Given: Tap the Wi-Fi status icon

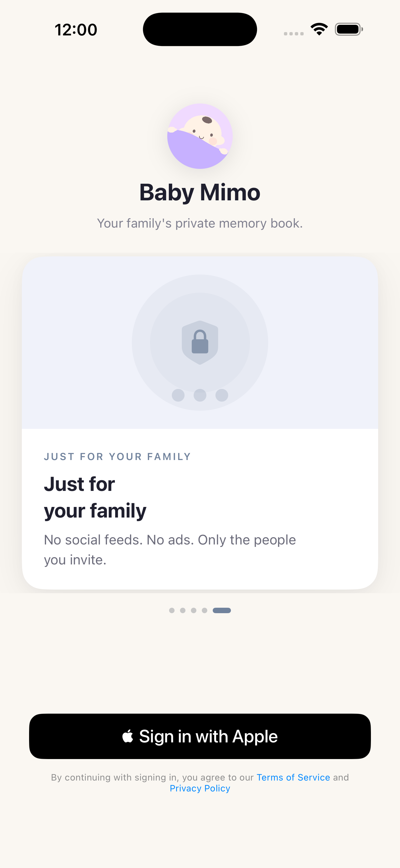Looking at the screenshot, I should (319, 29).
